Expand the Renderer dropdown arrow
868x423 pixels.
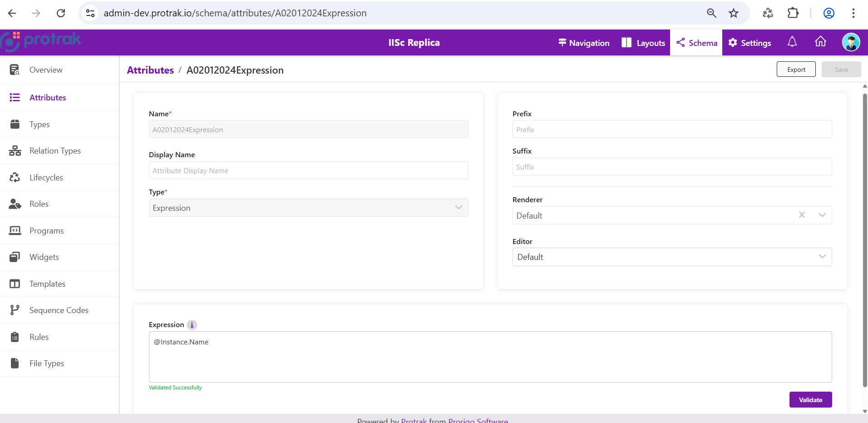point(822,215)
